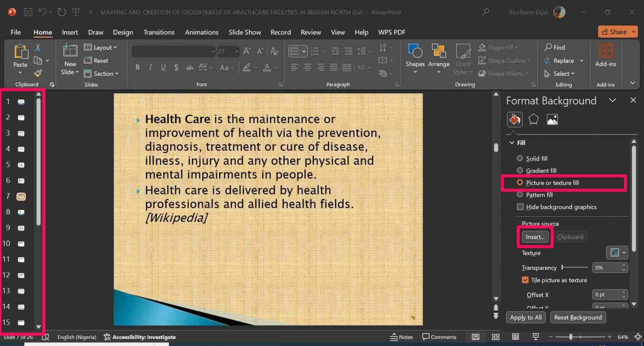644x346 pixels.
Task: Click the Format Painter brush icon
Action: tap(38, 73)
